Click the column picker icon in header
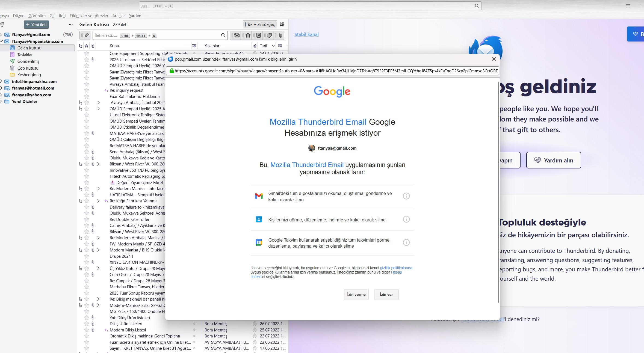The width and height of the screenshot is (644, 353). pyautogui.click(x=280, y=46)
